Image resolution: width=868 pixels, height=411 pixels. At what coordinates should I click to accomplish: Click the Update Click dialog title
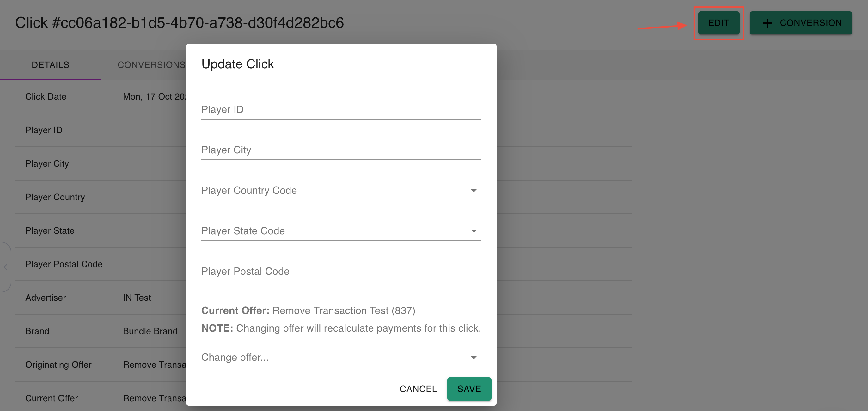[x=238, y=64]
